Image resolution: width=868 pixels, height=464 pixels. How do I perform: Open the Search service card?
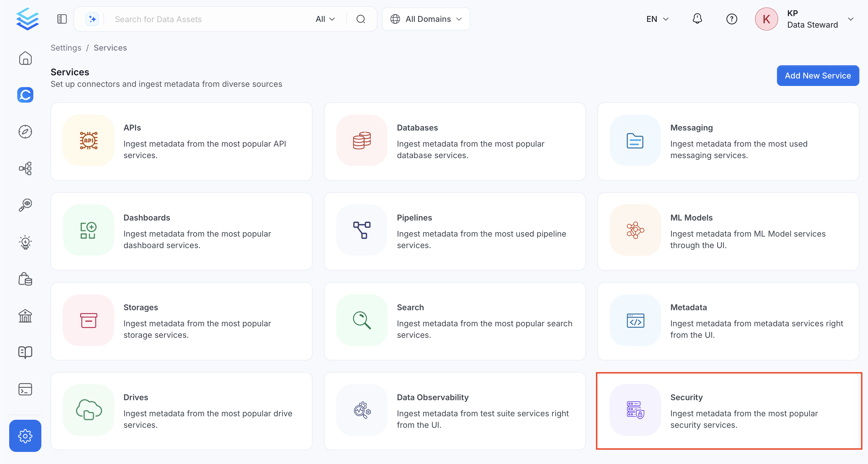click(x=455, y=321)
